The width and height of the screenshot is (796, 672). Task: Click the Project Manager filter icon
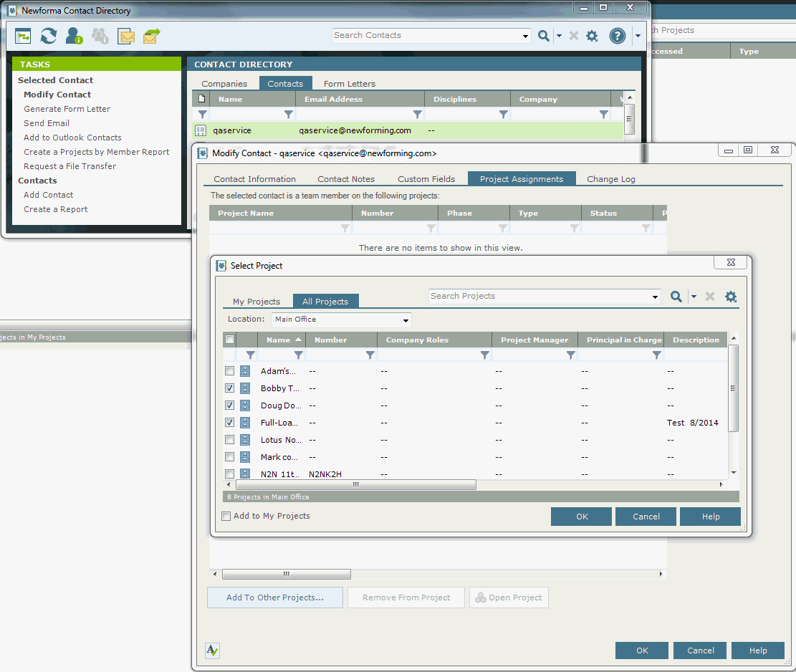(x=570, y=355)
